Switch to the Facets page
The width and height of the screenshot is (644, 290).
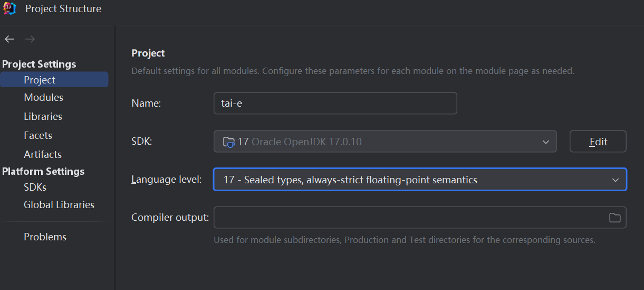click(38, 136)
